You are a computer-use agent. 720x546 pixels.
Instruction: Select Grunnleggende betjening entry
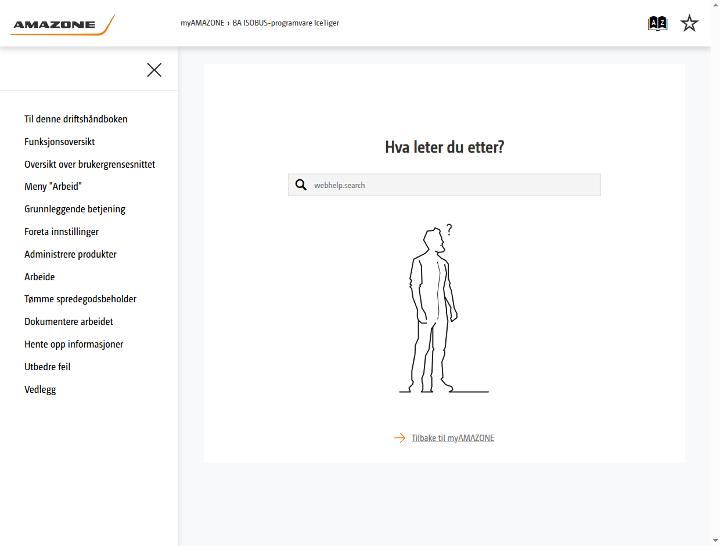[x=75, y=209]
